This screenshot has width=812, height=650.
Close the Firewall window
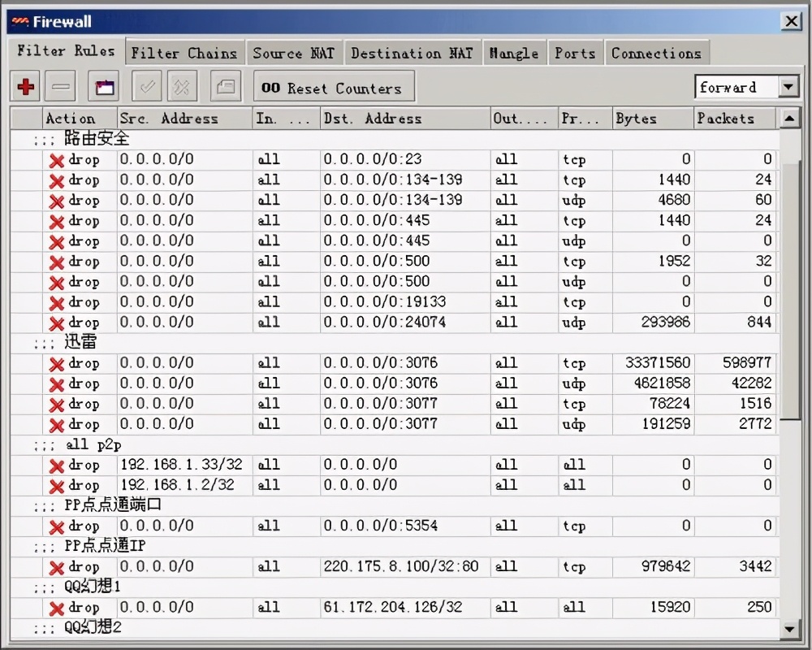(790, 21)
